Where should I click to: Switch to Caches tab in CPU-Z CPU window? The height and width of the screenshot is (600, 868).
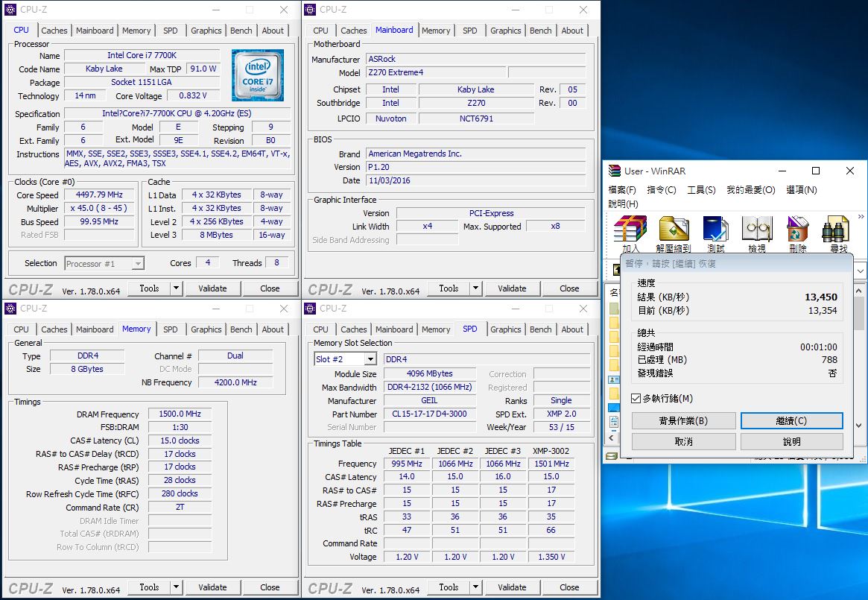click(54, 31)
